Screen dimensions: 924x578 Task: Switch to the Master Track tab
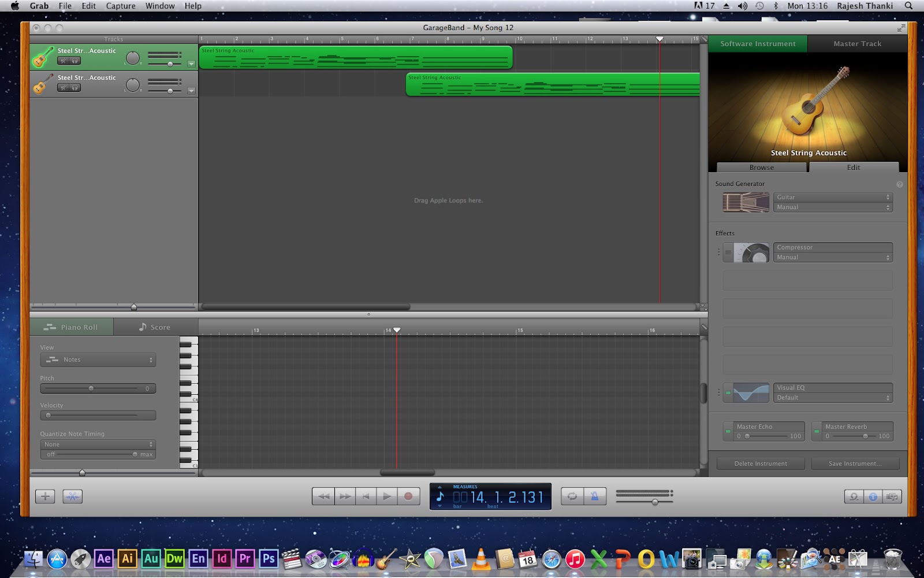(x=858, y=44)
